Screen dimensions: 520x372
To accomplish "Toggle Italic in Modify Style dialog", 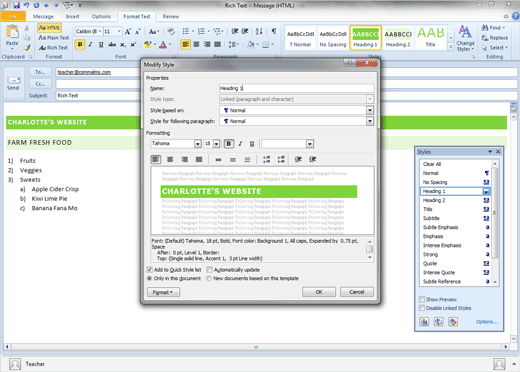I will (x=240, y=144).
